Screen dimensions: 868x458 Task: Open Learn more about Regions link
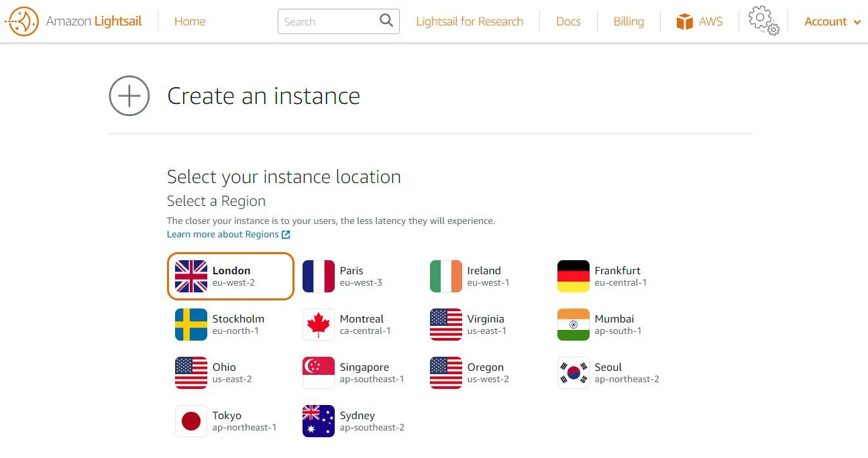223,234
